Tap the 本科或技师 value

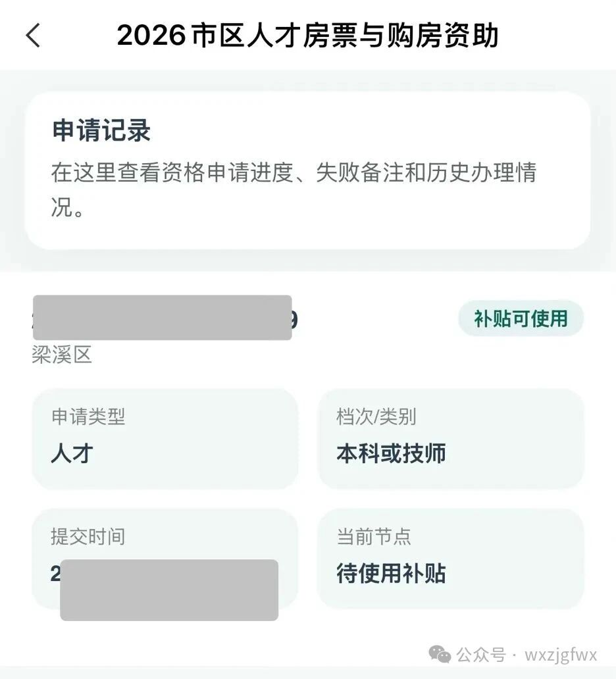(391, 453)
